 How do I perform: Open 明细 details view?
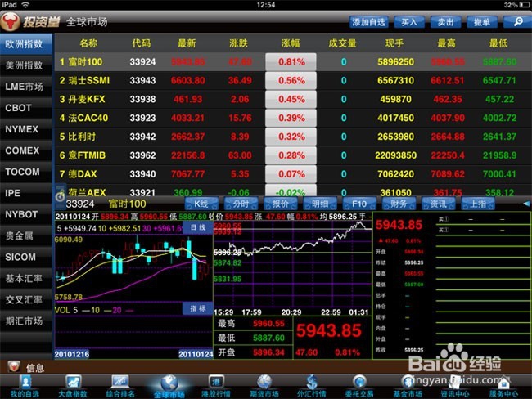coord(320,204)
